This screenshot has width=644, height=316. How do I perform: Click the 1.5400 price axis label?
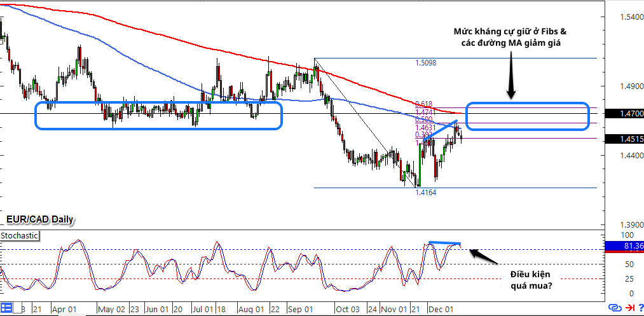(x=633, y=17)
